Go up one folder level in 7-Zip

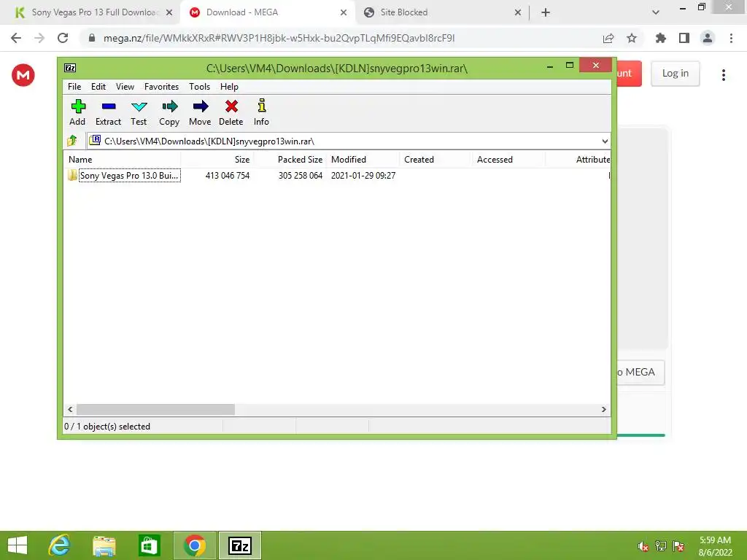pyautogui.click(x=72, y=141)
